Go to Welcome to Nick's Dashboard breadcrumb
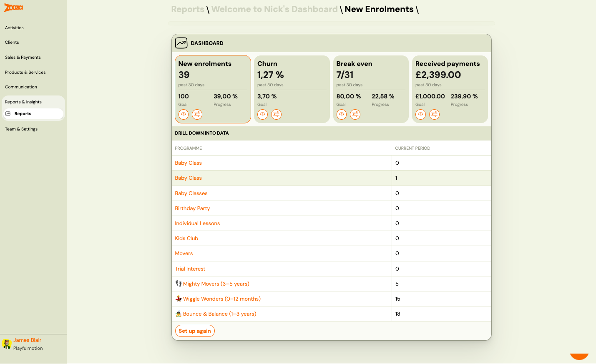Screen dimensions: 596x364 pyautogui.click(x=274, y=9)
